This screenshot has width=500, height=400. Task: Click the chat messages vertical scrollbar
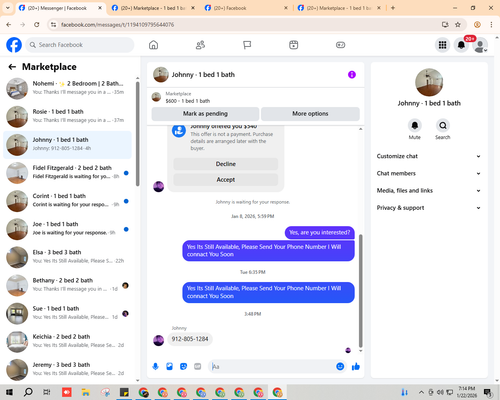click(360, 290)
